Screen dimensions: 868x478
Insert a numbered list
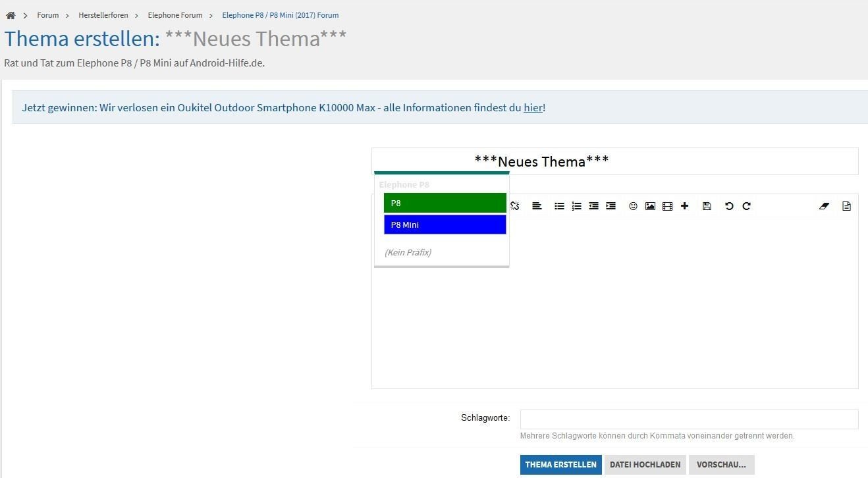pos(576,206)
